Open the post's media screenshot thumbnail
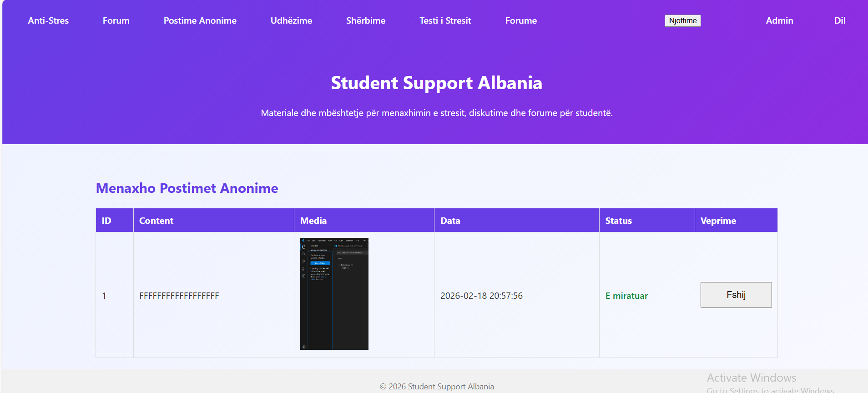The width and height of the screenshot is (868, 393). click(x=334, y=294)
